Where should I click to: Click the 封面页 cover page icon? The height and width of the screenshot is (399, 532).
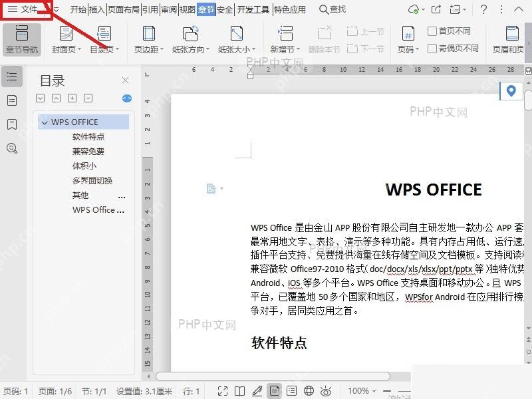coord(65,34)
